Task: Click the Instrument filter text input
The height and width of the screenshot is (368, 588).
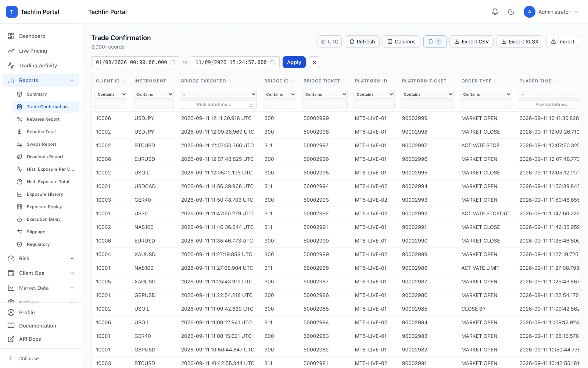Action: [x=153, y=105]
